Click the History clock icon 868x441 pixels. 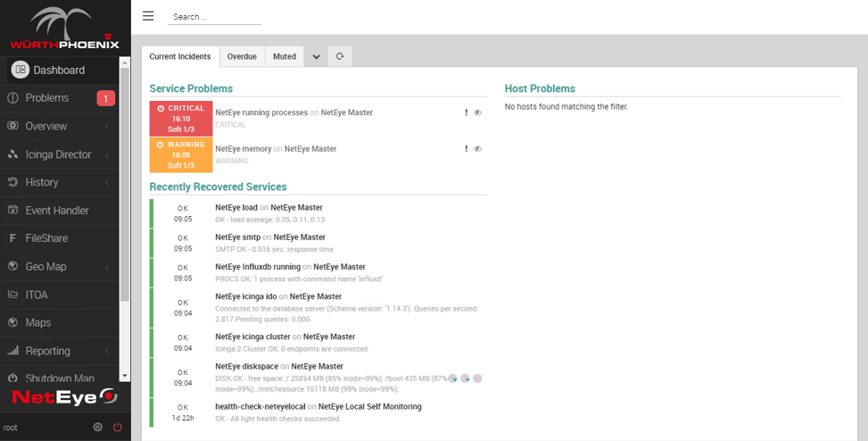pos(12,182)
